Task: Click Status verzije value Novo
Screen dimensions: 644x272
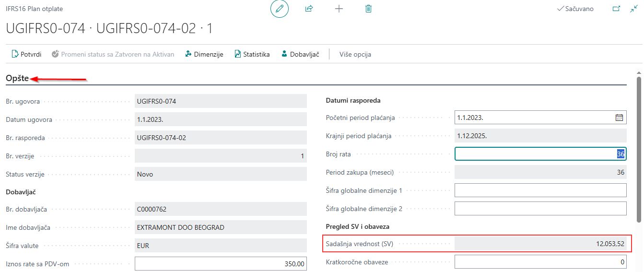Action: 221,174
